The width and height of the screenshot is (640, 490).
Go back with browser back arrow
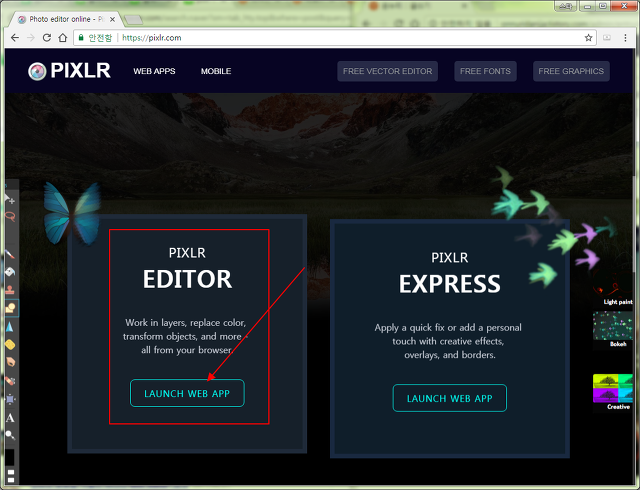click(x=15, y=38)
